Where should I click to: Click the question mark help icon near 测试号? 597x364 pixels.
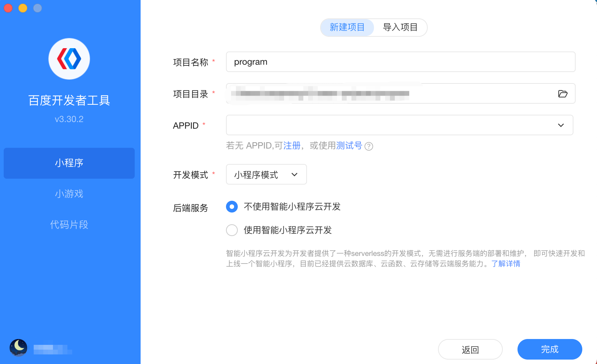pyautogui.click(x=369, y=146)
